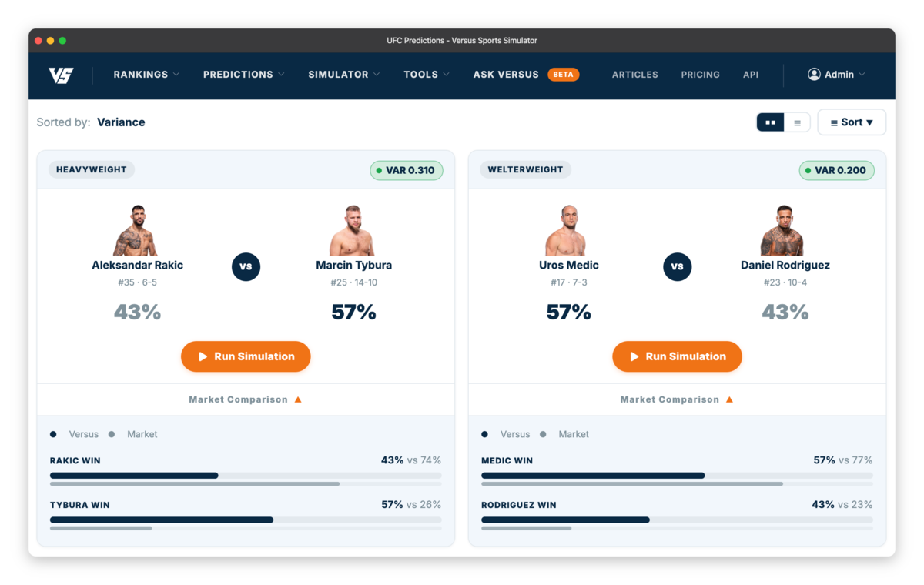
Task: Click the Admin user avatar icon
Action: [x=814, y=74]
